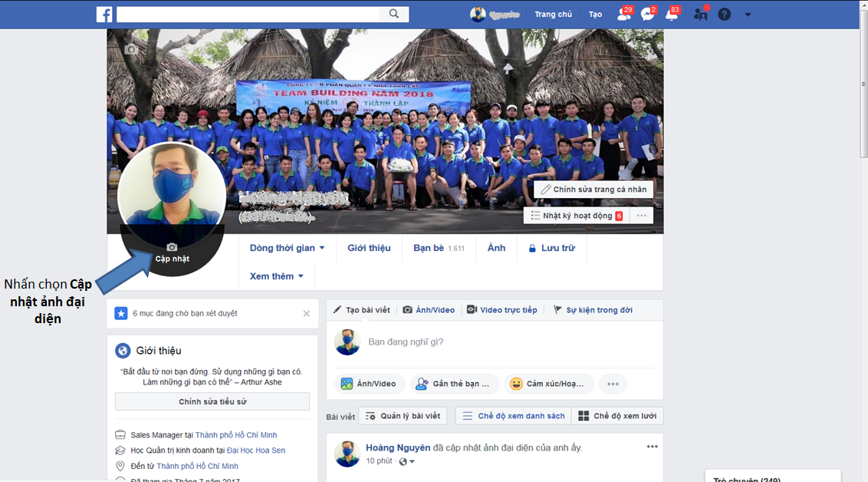The width and height of the screenshot is (868, 482).
Task: Select Video trực tiếp option
Action: click(x=501, y=310)
